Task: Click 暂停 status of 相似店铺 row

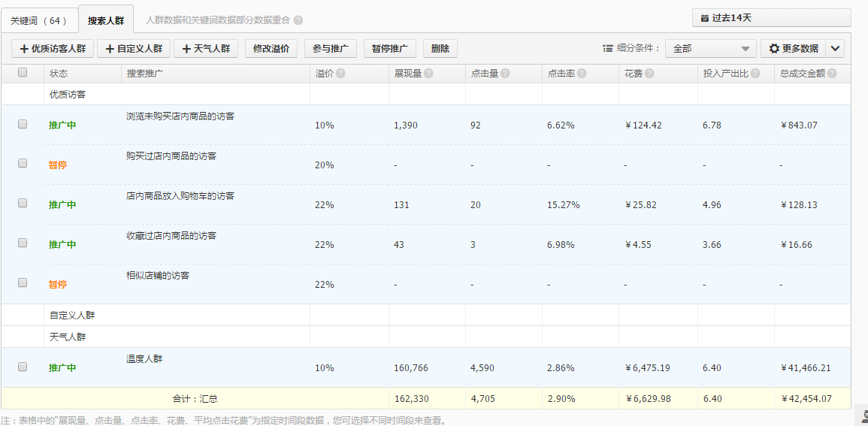Action: tap(58, 284)
